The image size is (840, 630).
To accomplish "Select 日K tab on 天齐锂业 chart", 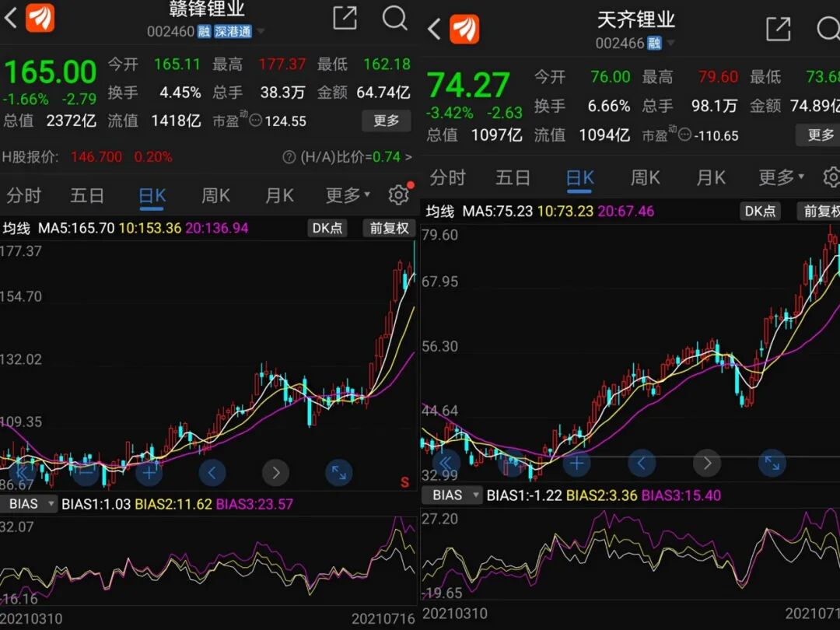I will tap(579, 177).
